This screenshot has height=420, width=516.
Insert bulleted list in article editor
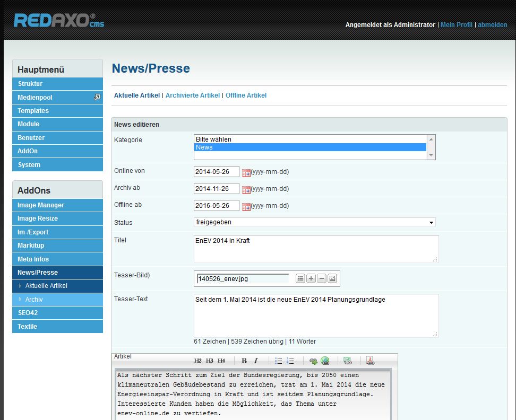[x=279, y=361]
